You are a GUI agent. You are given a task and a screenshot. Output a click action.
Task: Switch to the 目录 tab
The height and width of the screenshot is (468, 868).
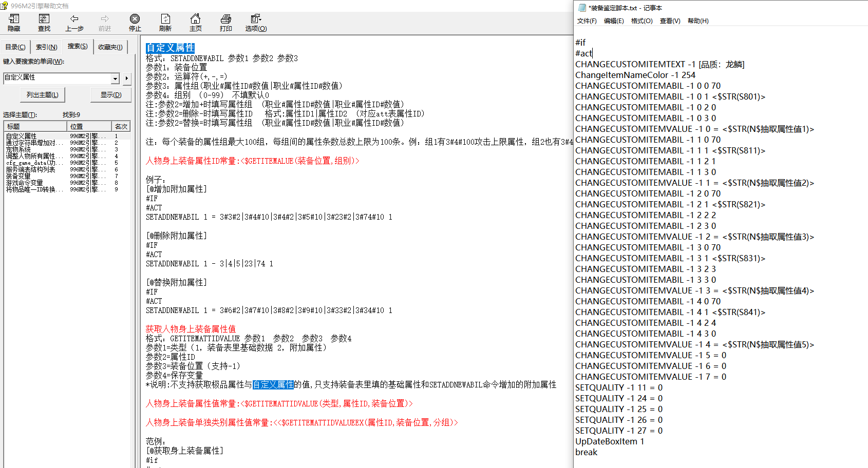15,47
